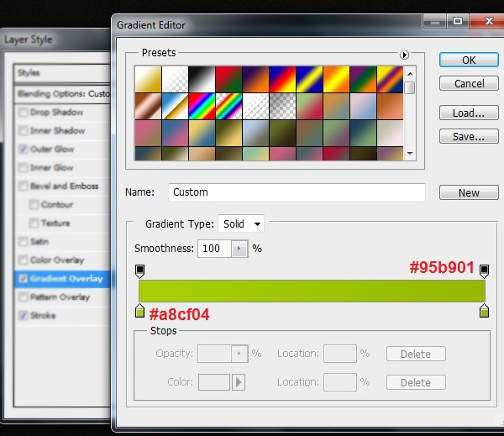Select the left opacity stop marker

pyautogui.click(x=140, y=271)
